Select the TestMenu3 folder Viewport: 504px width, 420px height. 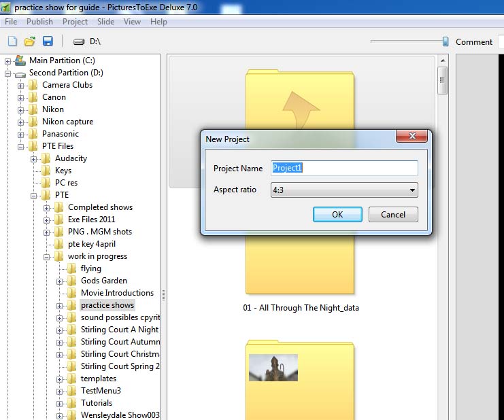coord(101,391)
